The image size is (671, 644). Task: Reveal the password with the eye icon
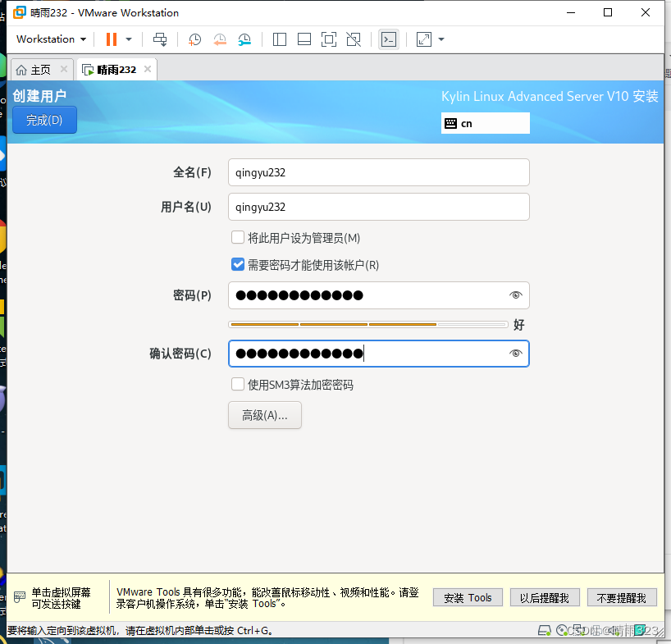click(516, 295)
